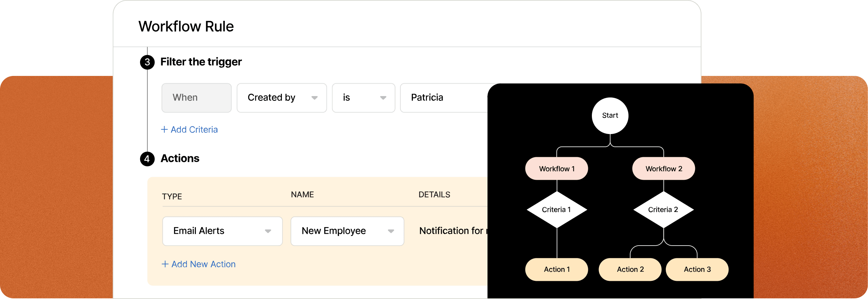Select the Criteria 1 diamond node
Viewport: 868px width, 299px height.
tap(557, 210)
